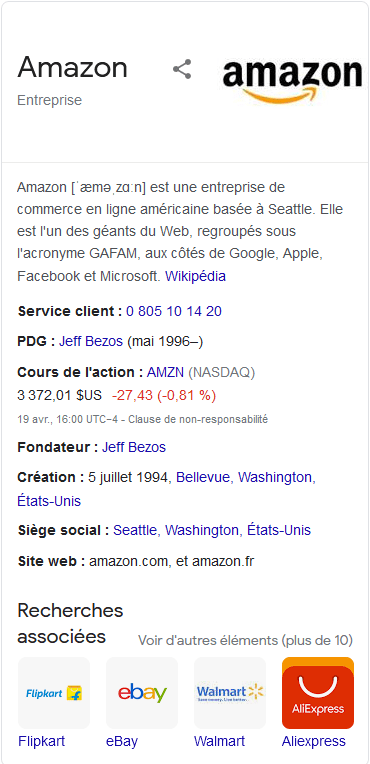Open the eBay logo thumbnail
The width and height of the screenshot is (370, 764).
[x=142, y=693]
